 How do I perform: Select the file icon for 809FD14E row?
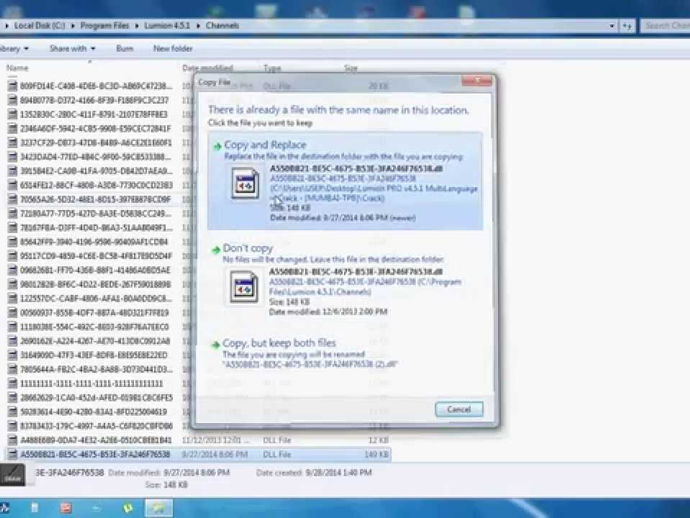click(x=13, y=86)
